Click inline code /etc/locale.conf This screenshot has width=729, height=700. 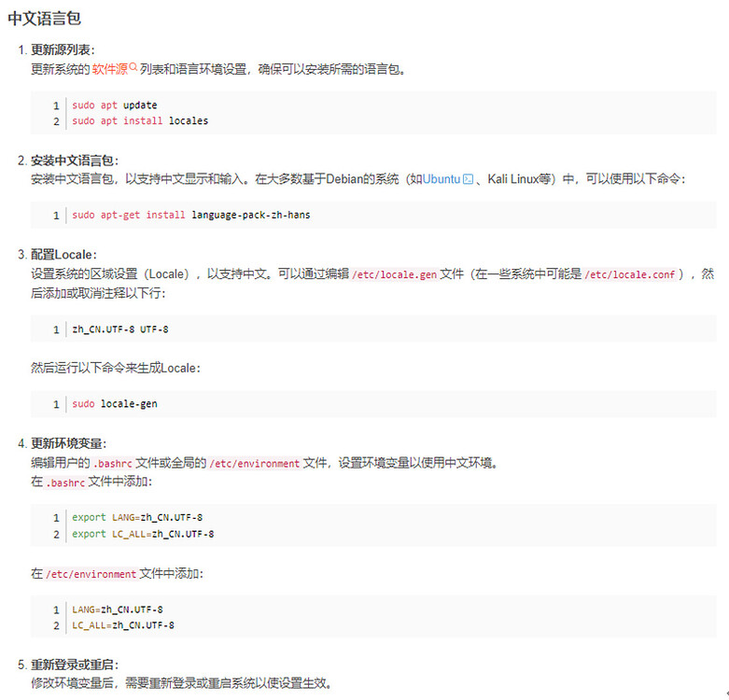pos(629,274)
